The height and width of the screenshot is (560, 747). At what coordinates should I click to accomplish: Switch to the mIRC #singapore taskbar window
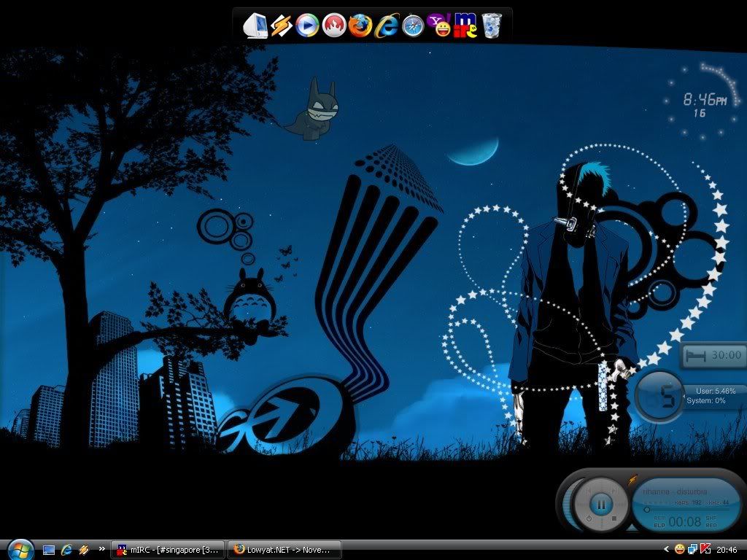click(x=168, y=549)
